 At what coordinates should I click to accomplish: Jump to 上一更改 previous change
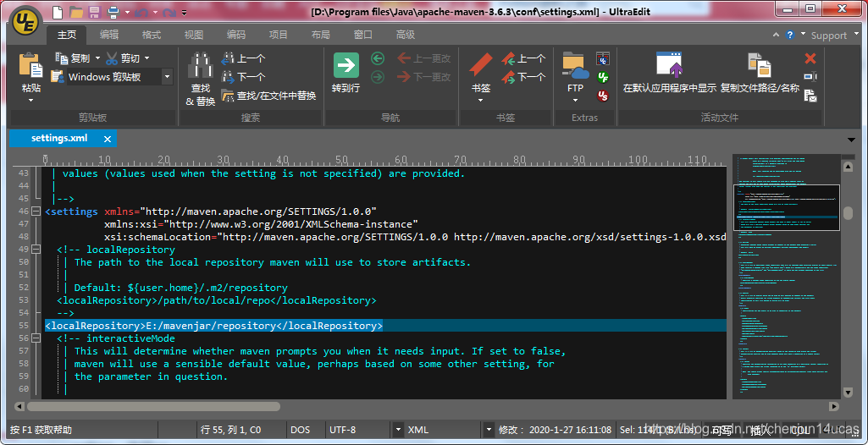424,58
